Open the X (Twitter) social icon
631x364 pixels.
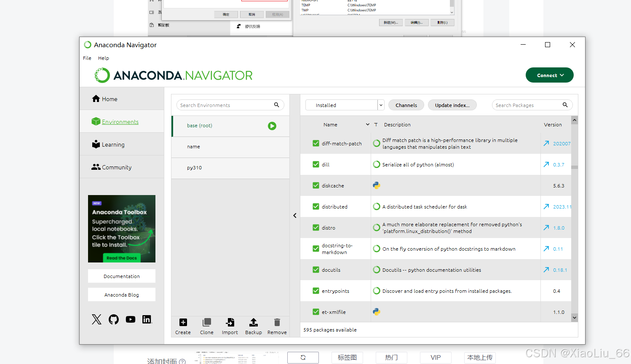96,319
